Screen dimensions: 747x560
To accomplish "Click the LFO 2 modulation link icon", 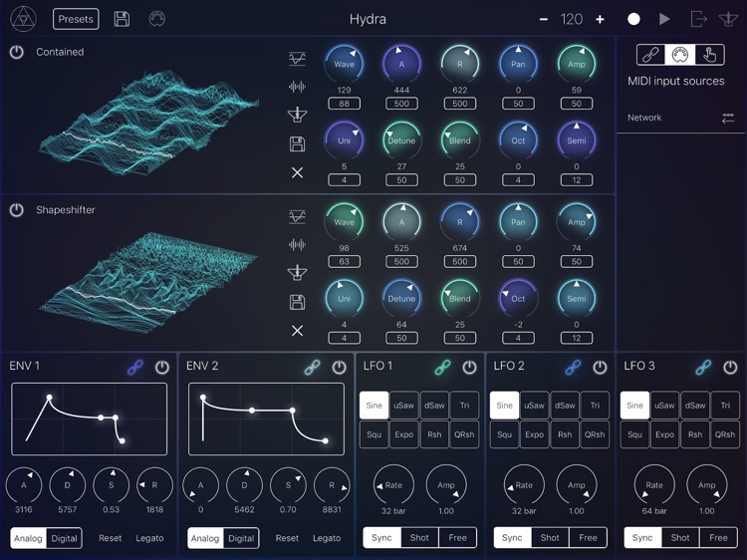I will pyautogui.click(x=573, y=367).
